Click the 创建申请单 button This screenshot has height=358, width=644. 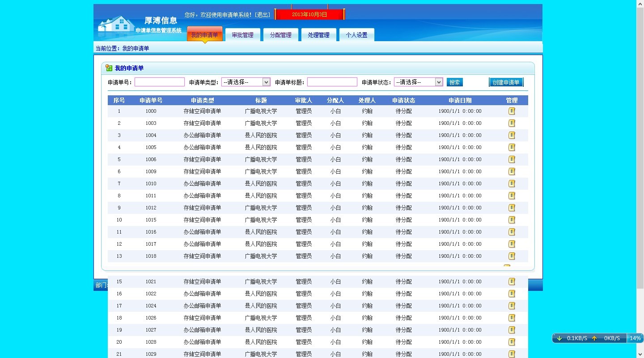tap(506, 82)
